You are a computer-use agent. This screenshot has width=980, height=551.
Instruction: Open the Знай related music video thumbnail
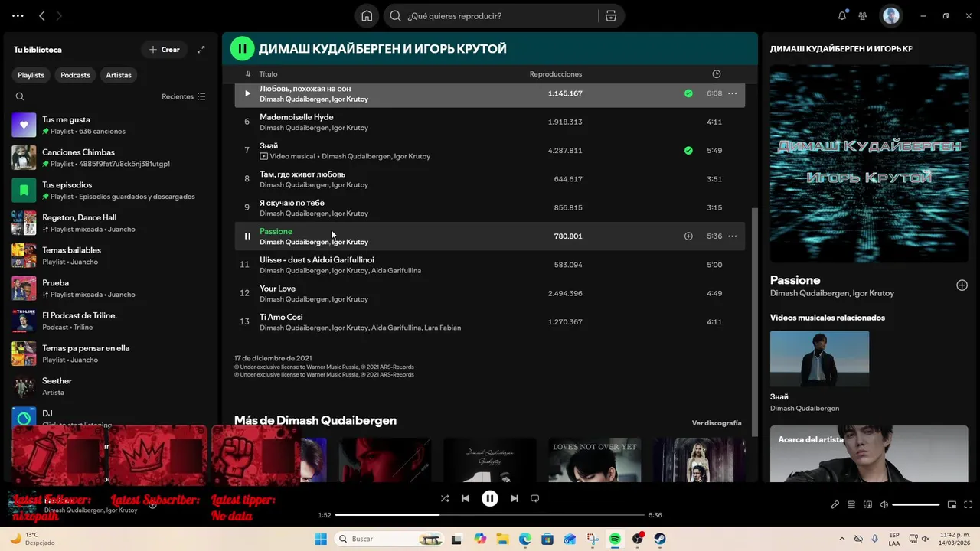click(819, 359)
